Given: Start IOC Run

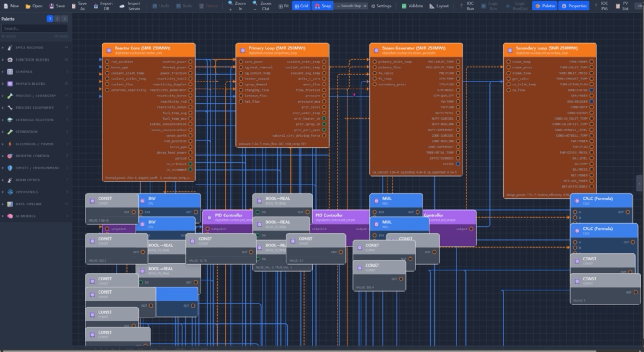Looking at the screenshot, I should coord(467,6).
